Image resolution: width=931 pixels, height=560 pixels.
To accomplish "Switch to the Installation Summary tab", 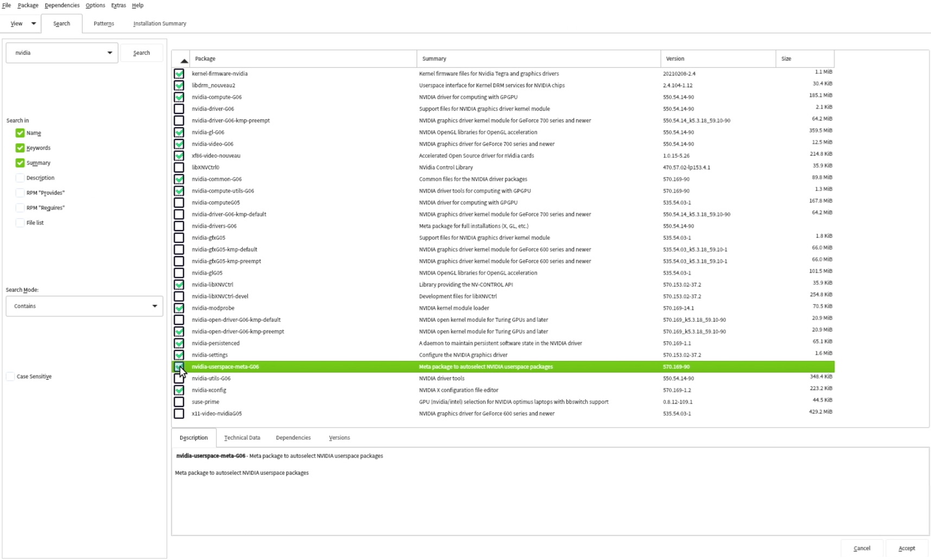I will (160, 24).
